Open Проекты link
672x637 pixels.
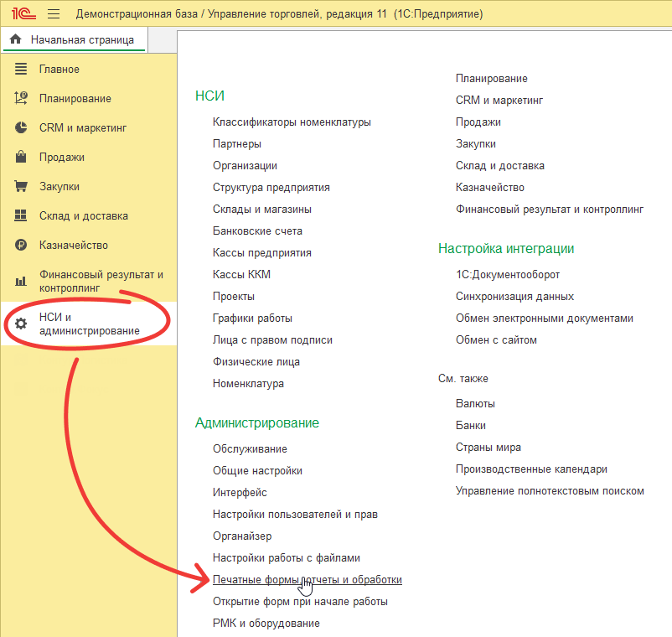[x=234, y=297]
